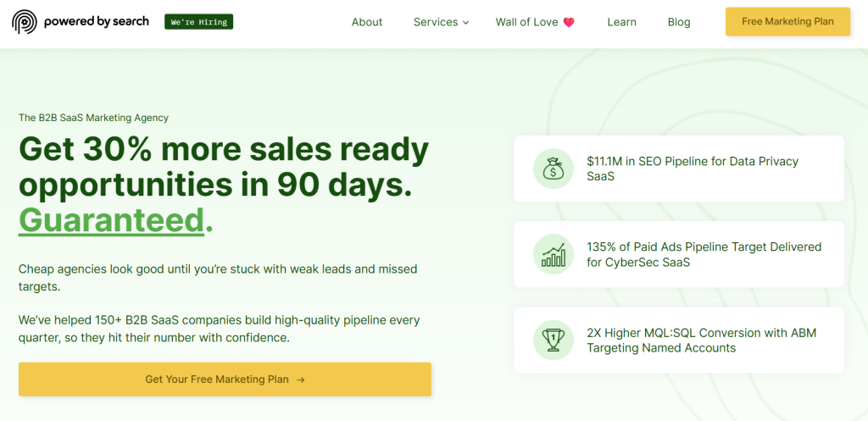Click the trophy icon
Image resolution: width=868 pixels, height=421 pixels.
[554, 340]
